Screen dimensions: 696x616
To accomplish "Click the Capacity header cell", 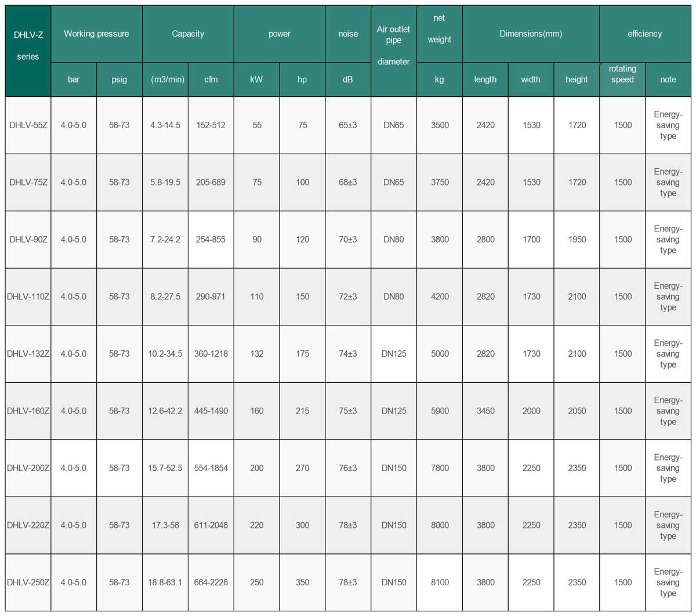I will (x=188, y=34).
